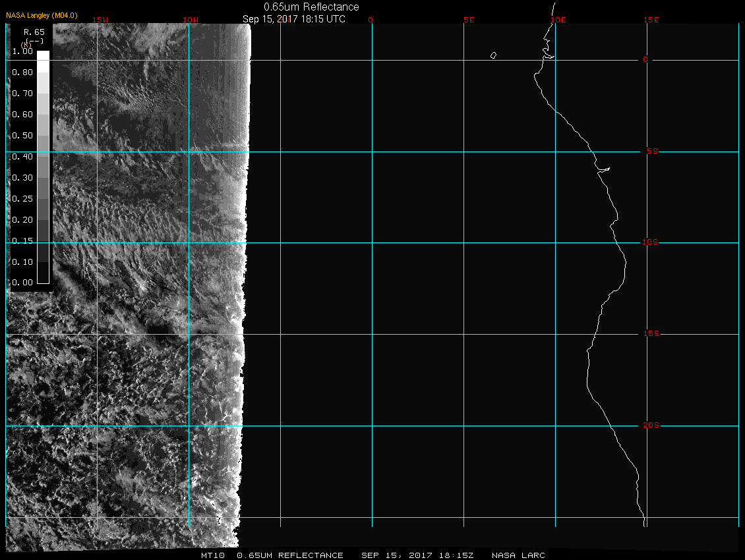This screenshot has height=560, width=745.
Task: Select the 20S latitude label
Action: click(x=651, y=425)
